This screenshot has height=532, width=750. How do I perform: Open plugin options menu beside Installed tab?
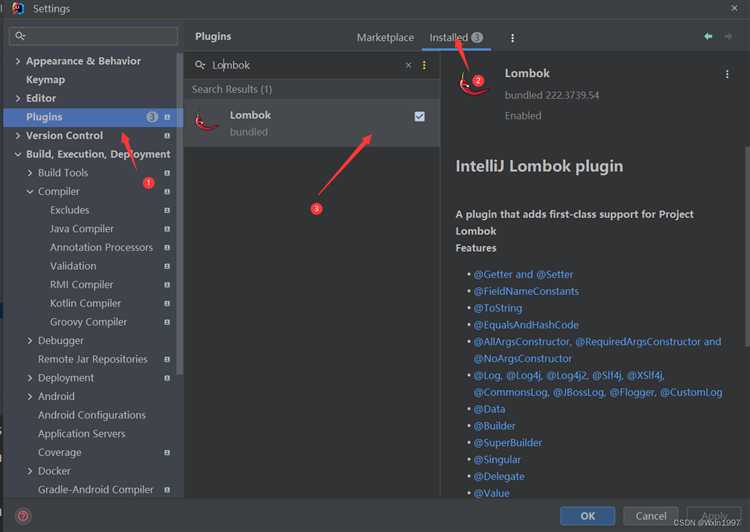512,38
